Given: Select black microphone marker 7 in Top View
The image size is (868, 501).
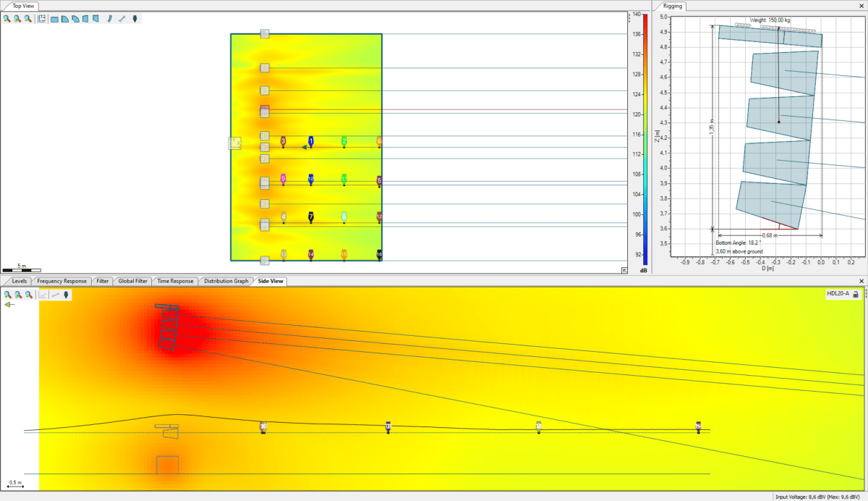Looking at the screenshot, I should pos(311,216).
